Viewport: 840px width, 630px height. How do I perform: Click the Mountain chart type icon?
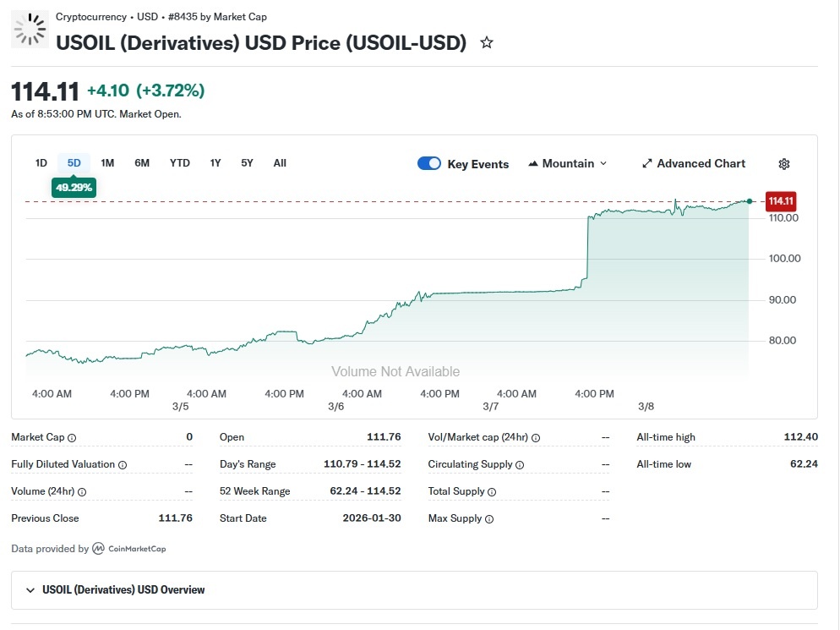(533, 163)
